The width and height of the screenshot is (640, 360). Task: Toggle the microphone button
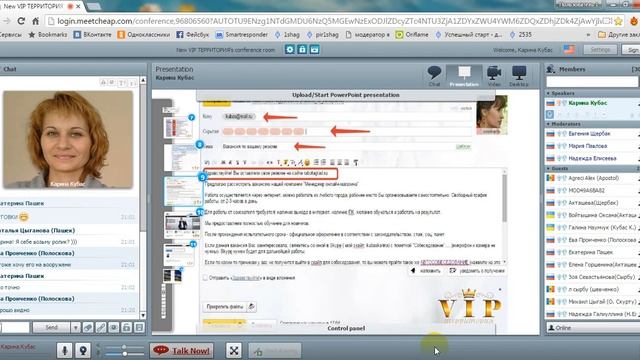[x=64, y=351]
